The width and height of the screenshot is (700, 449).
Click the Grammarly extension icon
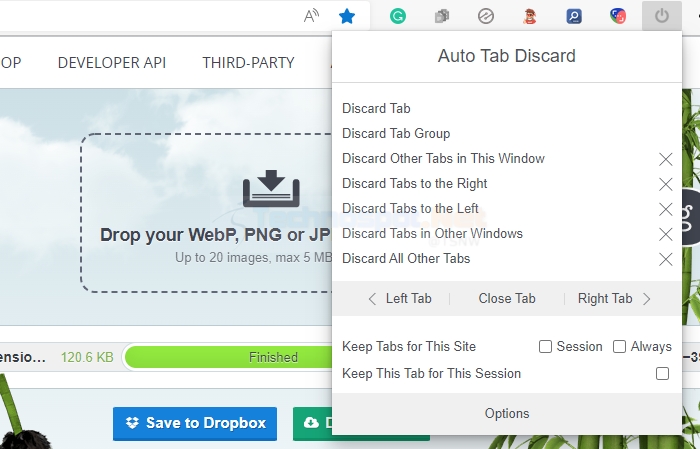click(398, 17)
